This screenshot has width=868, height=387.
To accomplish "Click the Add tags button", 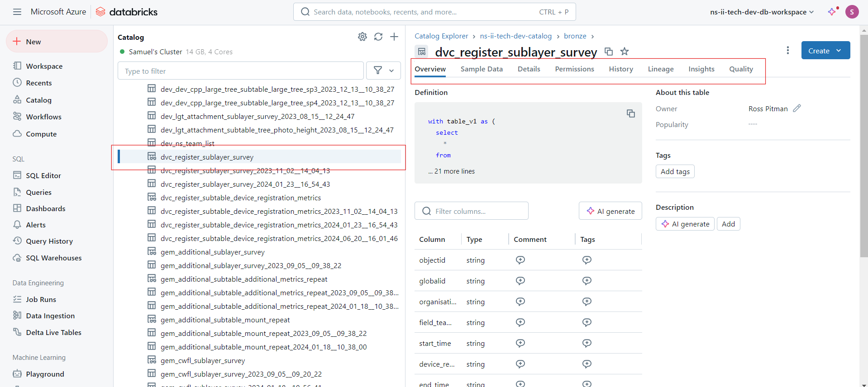I will pos(675,171).
